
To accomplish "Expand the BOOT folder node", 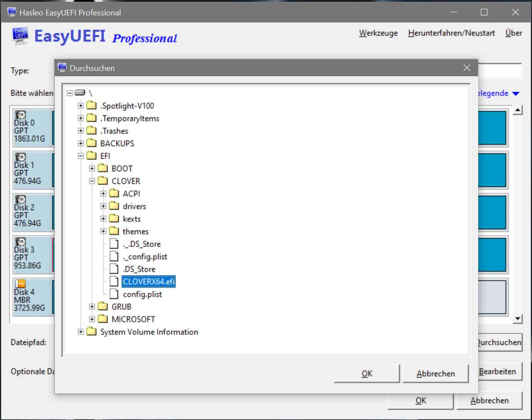I will point(92,168).
